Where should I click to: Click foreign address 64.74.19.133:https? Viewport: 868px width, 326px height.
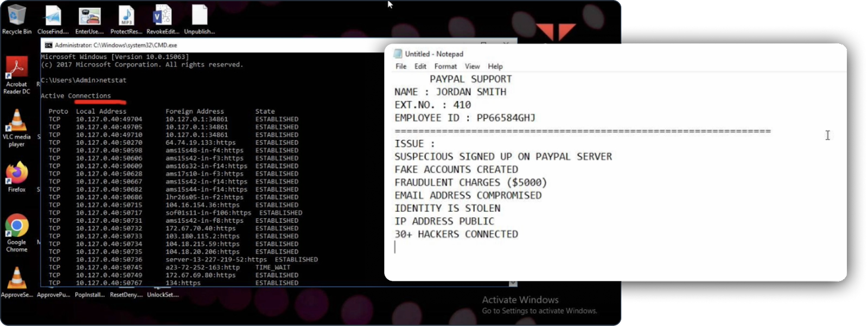[x=201, y=143]
